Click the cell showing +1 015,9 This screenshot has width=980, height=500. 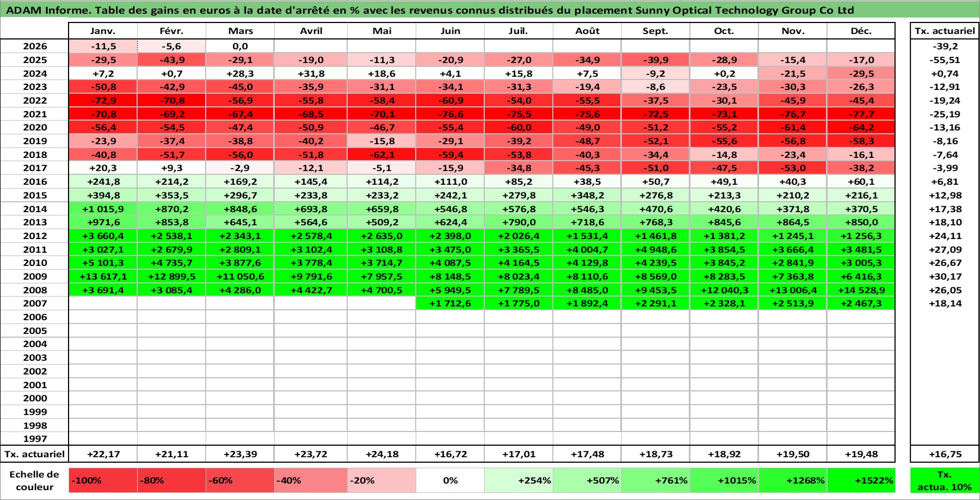point(103,209)
